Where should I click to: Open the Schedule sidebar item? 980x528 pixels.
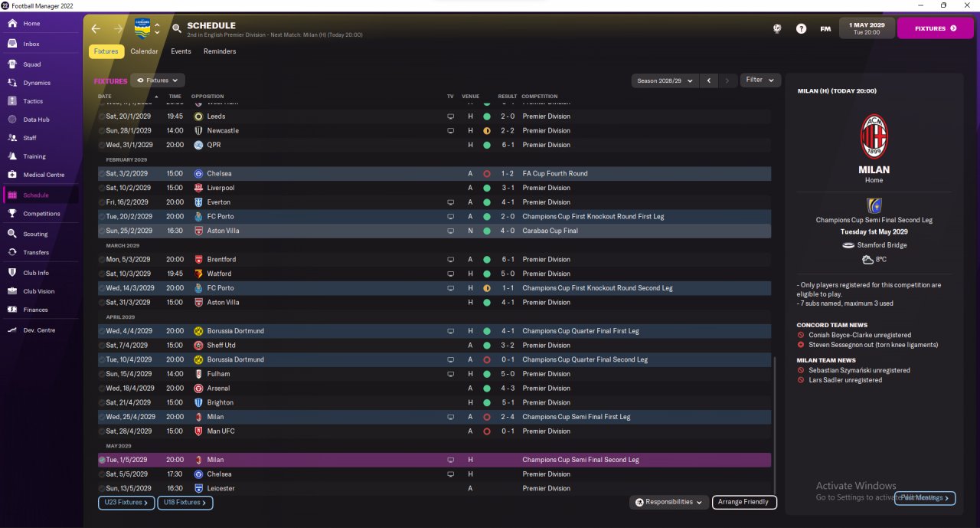41,195
